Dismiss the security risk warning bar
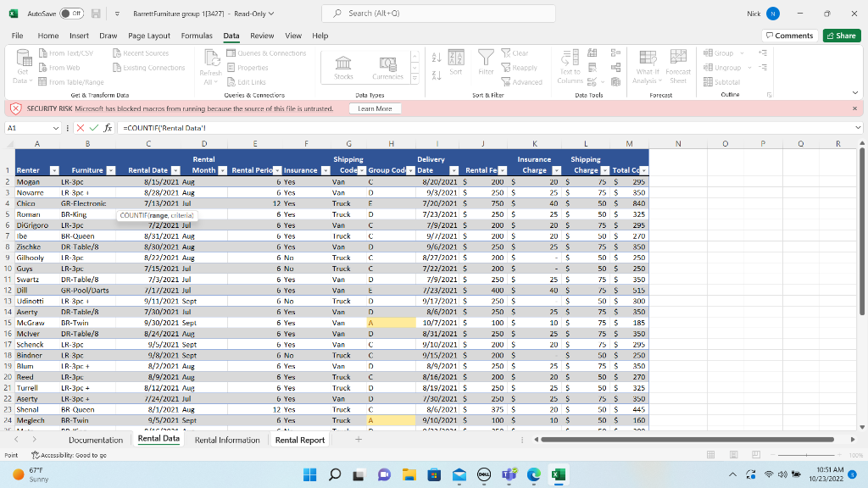 click(x=854, y=108)
